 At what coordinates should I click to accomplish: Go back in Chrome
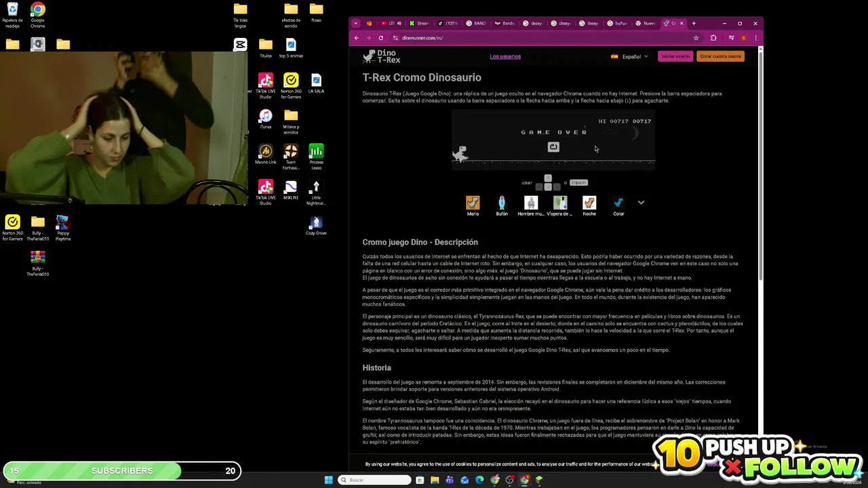click(x=357, y=38)
